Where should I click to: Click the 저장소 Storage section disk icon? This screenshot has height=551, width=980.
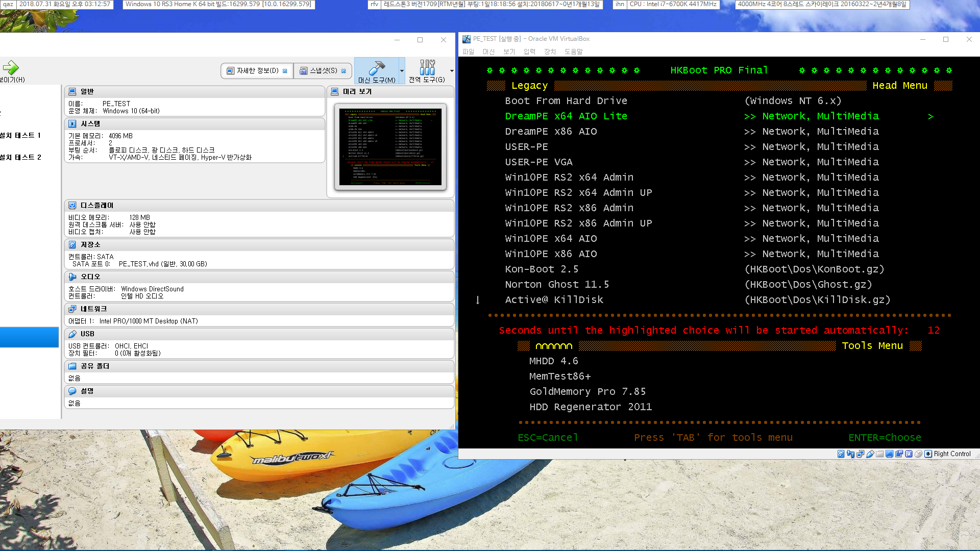[x=72, y=244]
